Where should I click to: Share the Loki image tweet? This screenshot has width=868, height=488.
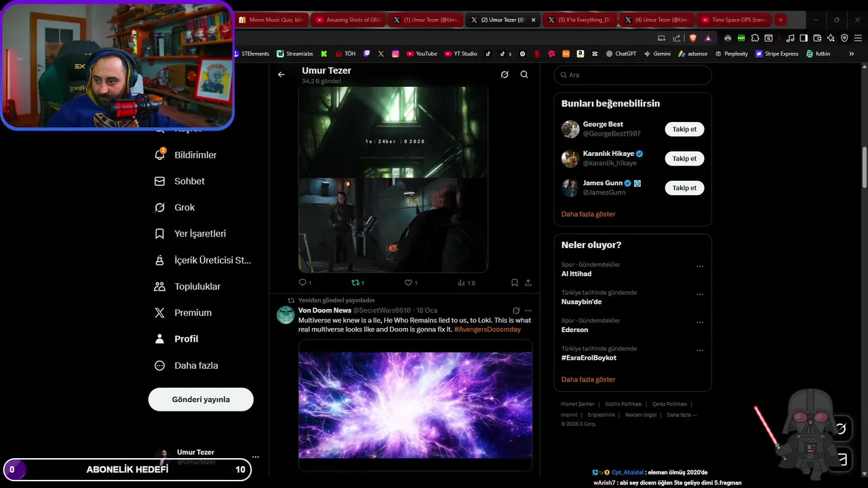(528, 283)
